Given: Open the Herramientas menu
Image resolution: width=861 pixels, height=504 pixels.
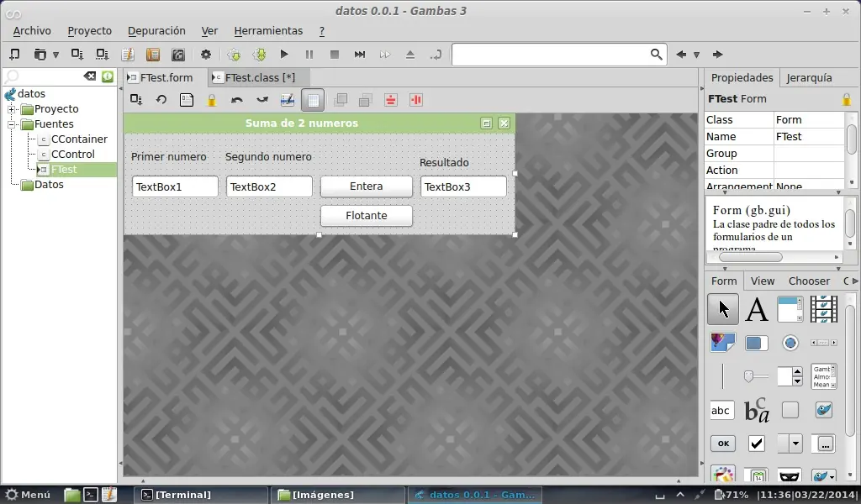Looking at the screenshot, I should click(x=268, y=31).
